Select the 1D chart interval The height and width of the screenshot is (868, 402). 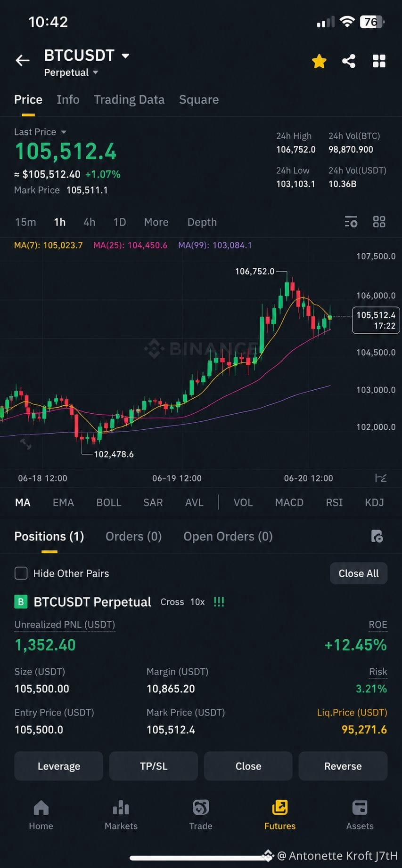pyautogui.click(x=120, y=222)
